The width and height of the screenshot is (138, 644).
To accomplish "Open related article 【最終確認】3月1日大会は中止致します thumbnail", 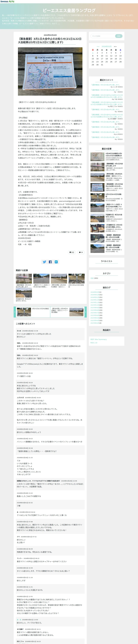I will click(x=24, y=279).
